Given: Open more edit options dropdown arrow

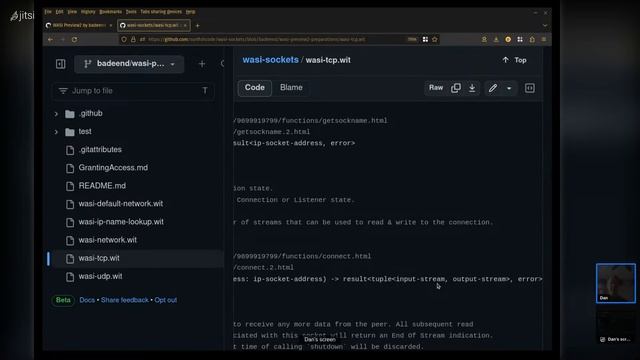Looking at the screenshot, I should pyautogui.click(x=509, y=88).
